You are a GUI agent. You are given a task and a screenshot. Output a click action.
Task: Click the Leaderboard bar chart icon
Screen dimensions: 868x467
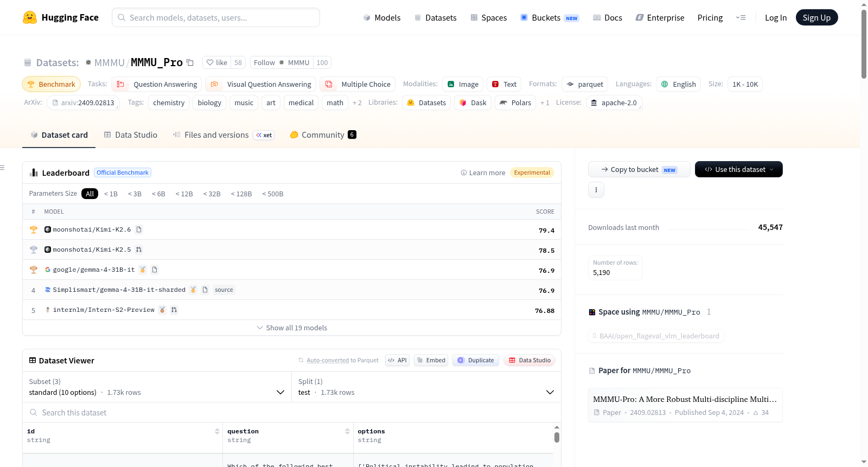tap(34, 172)
